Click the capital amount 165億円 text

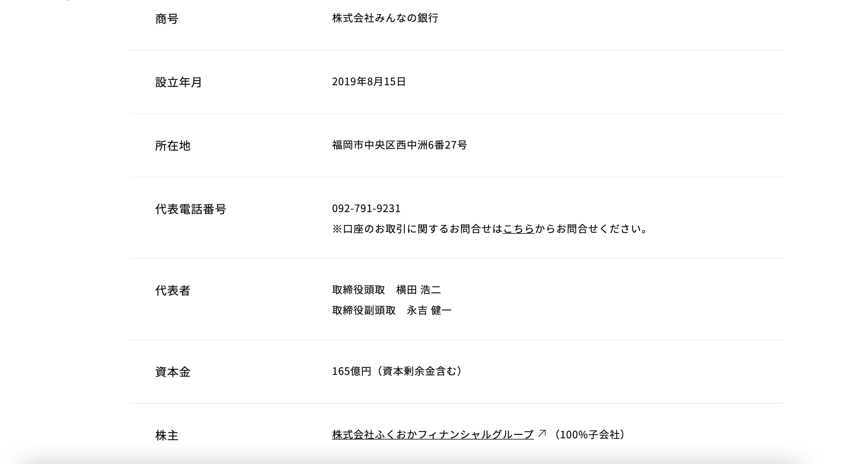(x=351, y=371)
